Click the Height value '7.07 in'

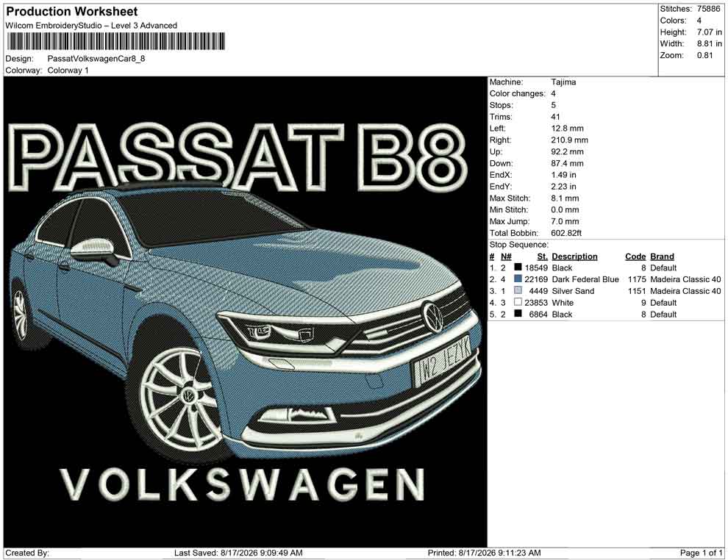[x=709, y=32]
